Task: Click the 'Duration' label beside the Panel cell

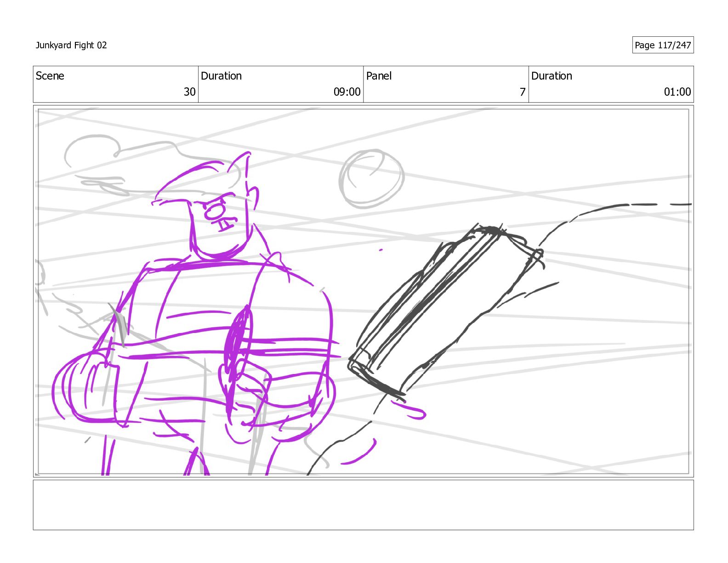Action: pyautogui.click(x=552, y=76)
